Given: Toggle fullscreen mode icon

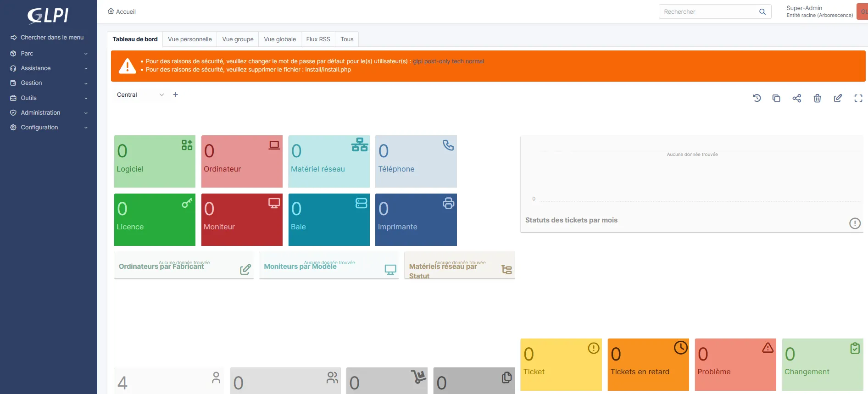Looking at the screenshot, I should 858,98.
